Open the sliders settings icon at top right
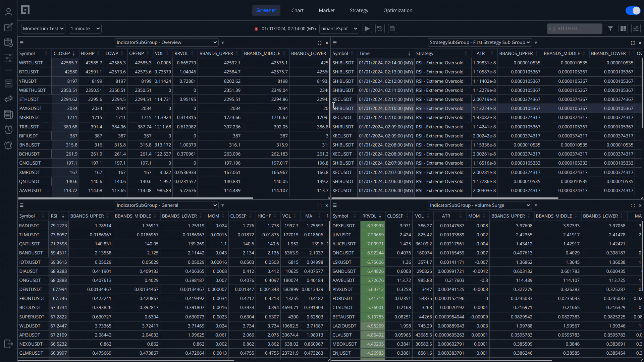 636,29
